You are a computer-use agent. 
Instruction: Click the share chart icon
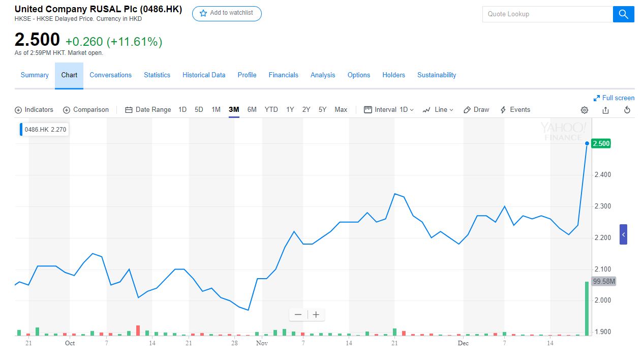(x=605, y=110)
